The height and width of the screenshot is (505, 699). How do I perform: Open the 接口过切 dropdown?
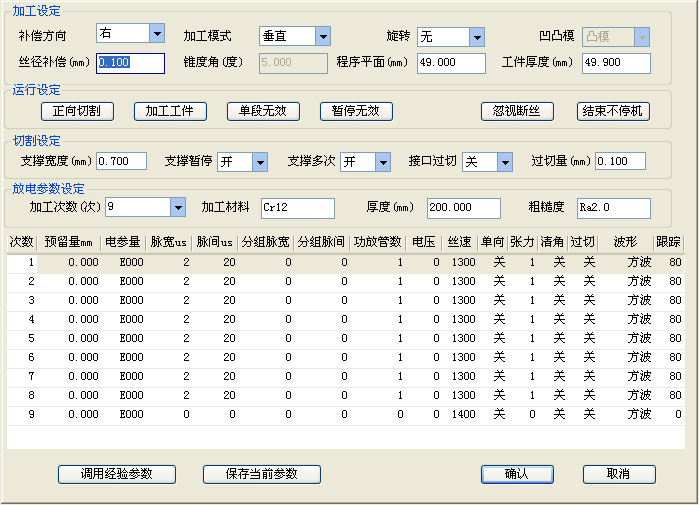pyautogui.click(x=503, y=161)
